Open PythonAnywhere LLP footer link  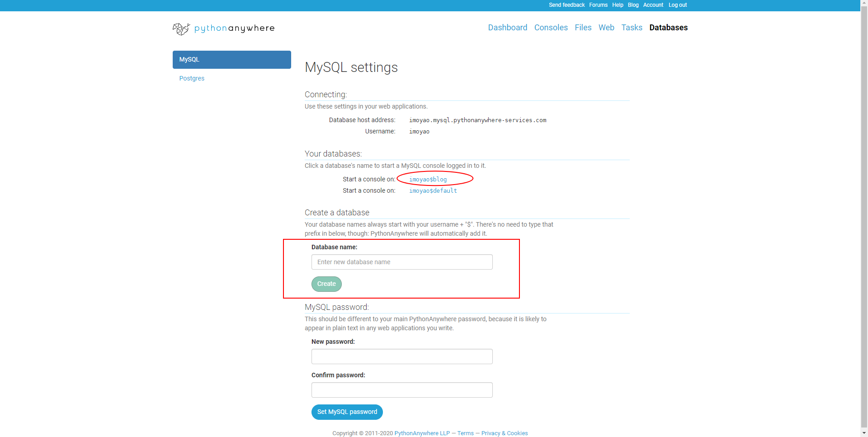click(x=422, y=433)
